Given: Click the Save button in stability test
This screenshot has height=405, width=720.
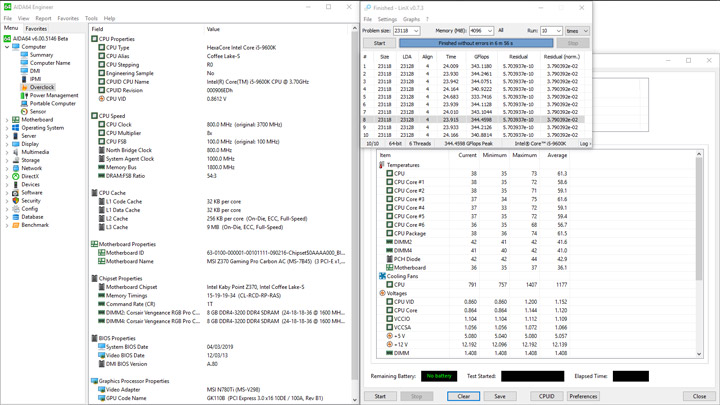Looking at the screenshot, I should coord(500,396).
